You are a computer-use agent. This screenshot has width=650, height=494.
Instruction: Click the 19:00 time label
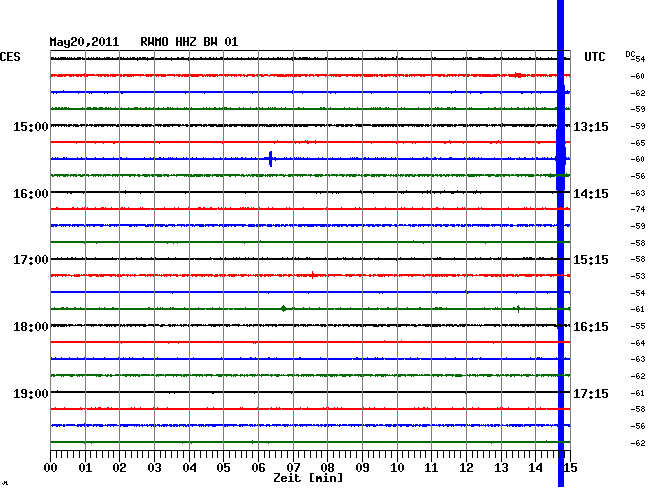(31, 393)
